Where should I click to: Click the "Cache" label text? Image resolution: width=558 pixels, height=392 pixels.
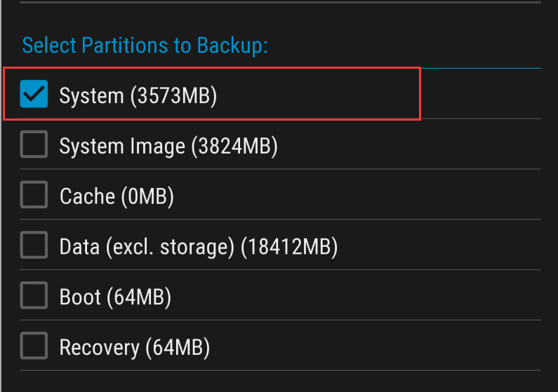coord(88,196)
